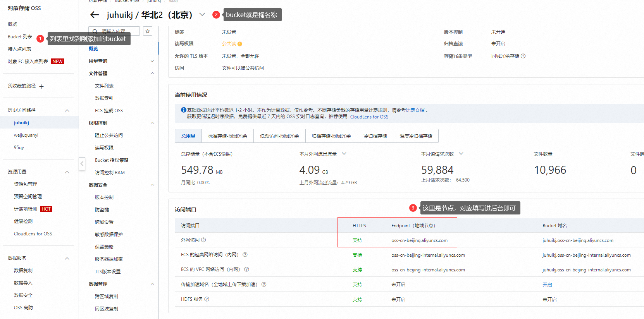Open 资源包管理 in the sidebar
The height and width of the screenshot is (319, 644).
point(26,184)
